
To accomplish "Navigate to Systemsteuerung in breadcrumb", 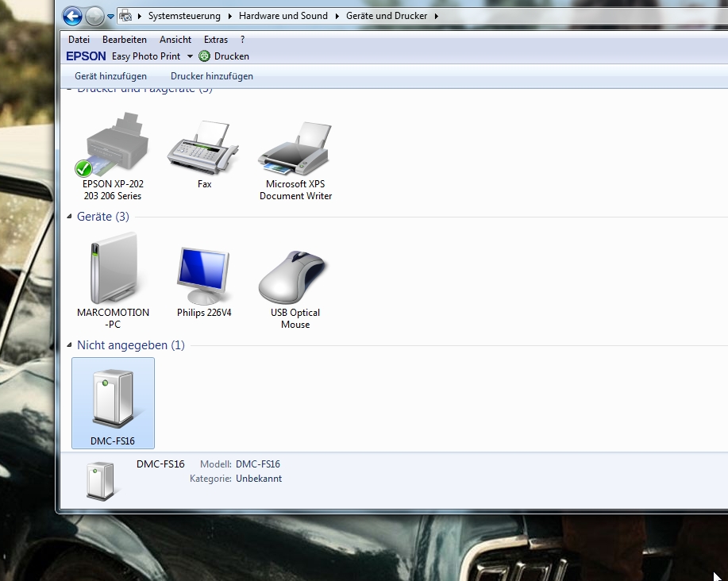I will click(x=184, y=16).
